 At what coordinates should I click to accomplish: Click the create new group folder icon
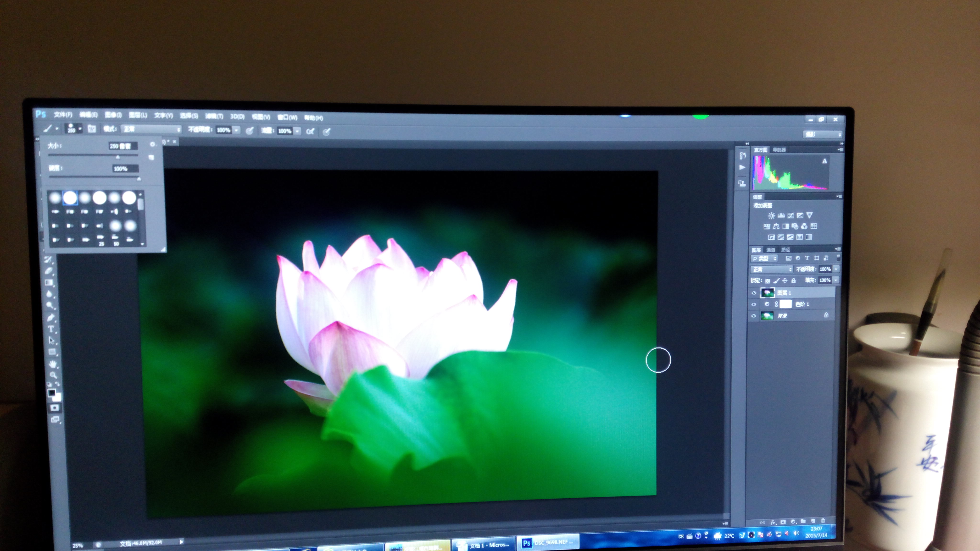click(x=803, y=521)
